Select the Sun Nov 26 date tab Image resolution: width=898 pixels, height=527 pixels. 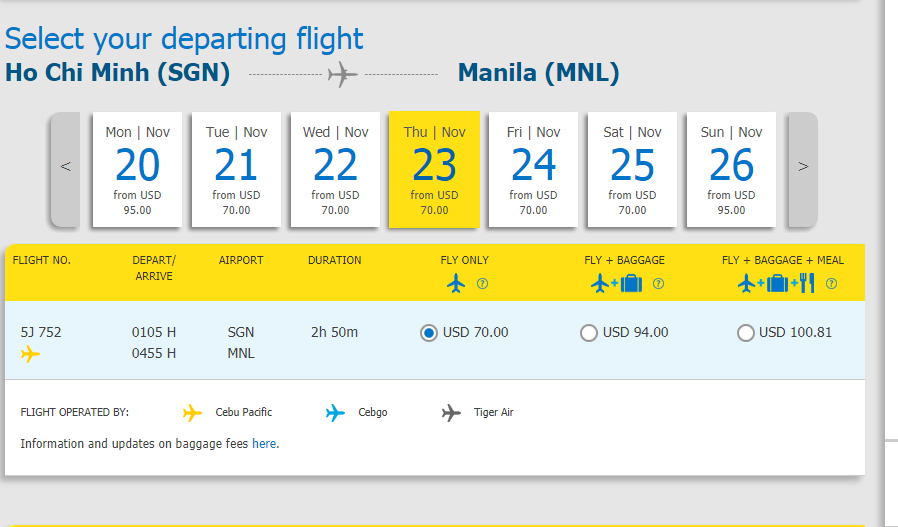pyautogui.click(x=731, y=168)
